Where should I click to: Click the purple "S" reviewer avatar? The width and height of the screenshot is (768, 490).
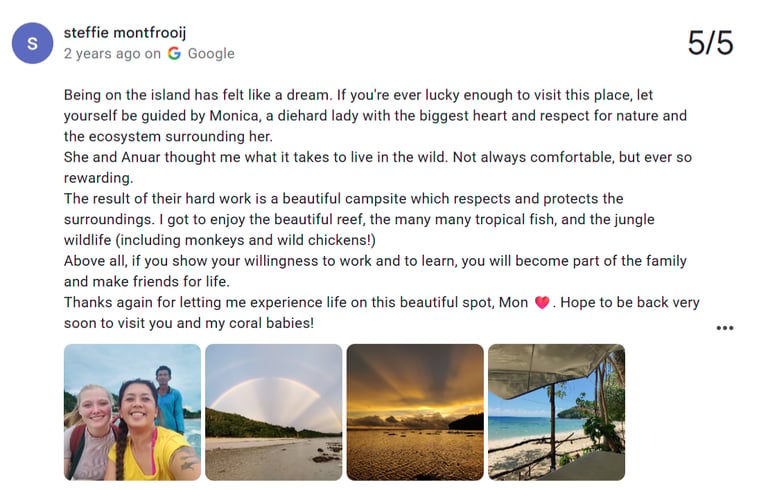(x=32, y=43)
